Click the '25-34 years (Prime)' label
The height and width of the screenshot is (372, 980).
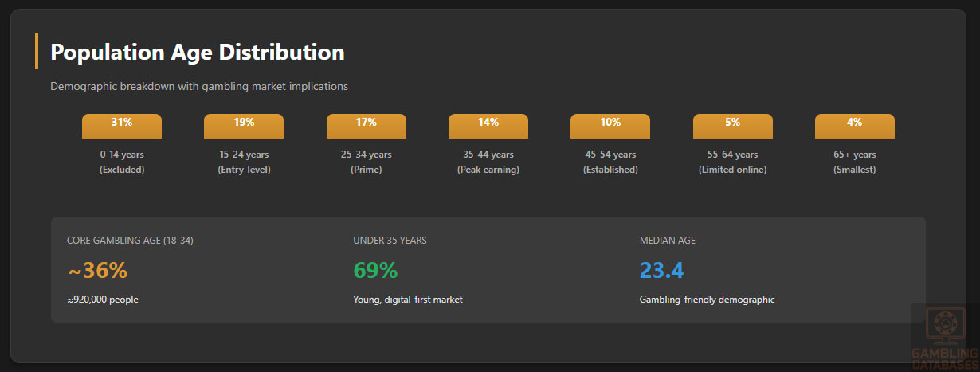[x=367, y=162]
